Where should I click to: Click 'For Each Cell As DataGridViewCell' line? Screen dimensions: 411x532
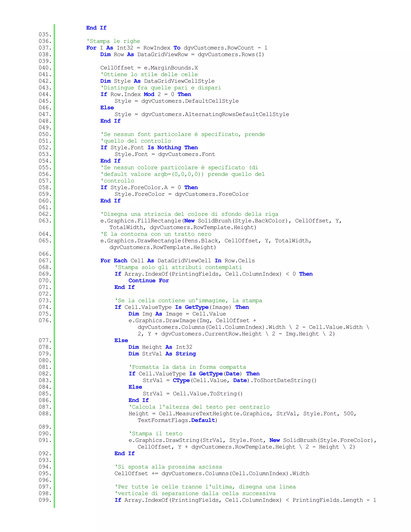(x=177, y=261)
